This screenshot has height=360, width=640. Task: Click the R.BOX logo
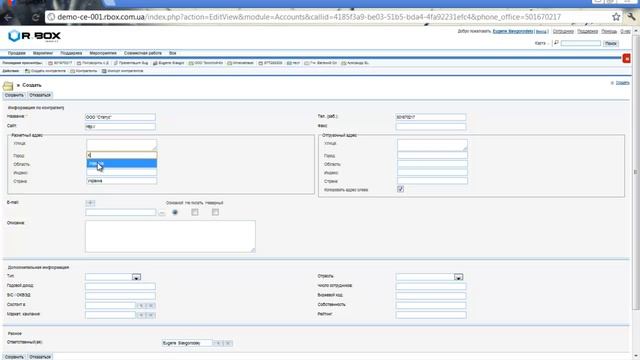[34, 36]
